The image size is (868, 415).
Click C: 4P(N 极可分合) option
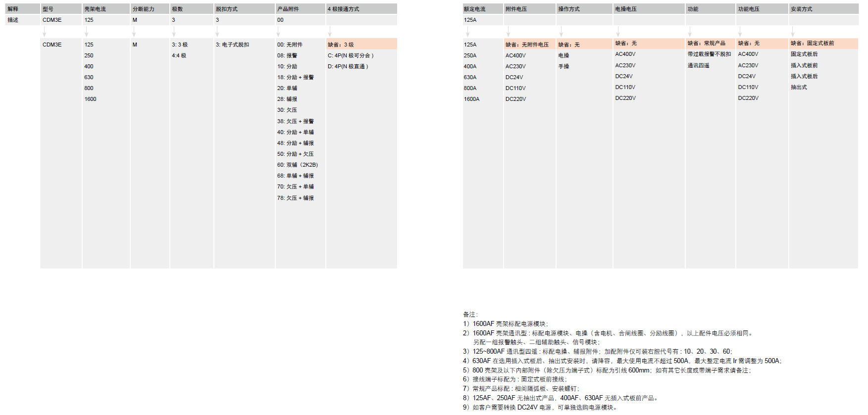click(x=351, y=55)
